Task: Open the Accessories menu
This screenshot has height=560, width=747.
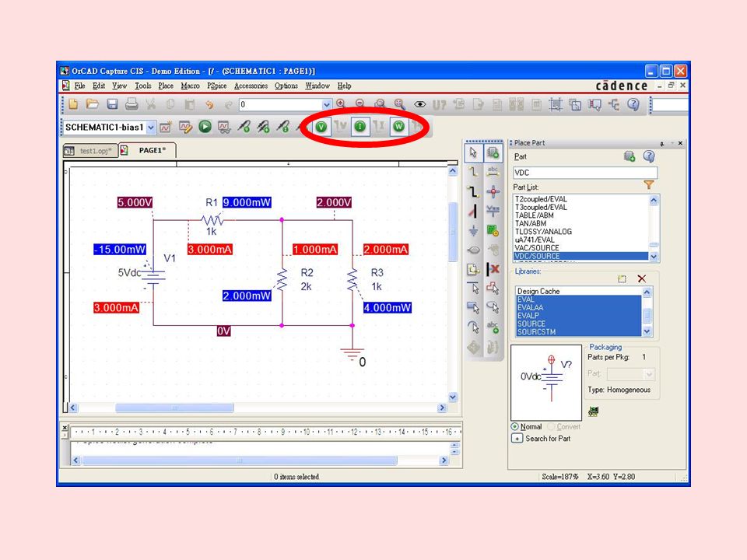Action: tap(251, 86)
